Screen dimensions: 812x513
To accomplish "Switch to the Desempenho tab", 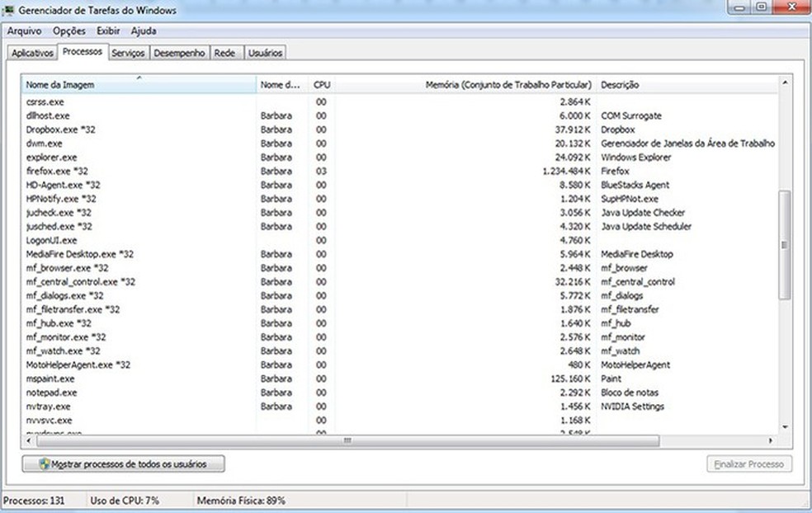I will [x=179, y=53].
